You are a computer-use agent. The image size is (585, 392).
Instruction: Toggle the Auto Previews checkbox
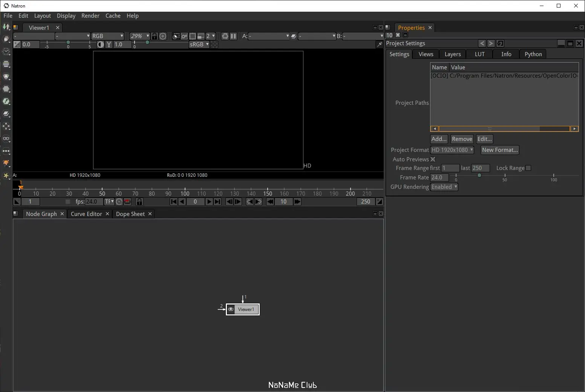433,159
